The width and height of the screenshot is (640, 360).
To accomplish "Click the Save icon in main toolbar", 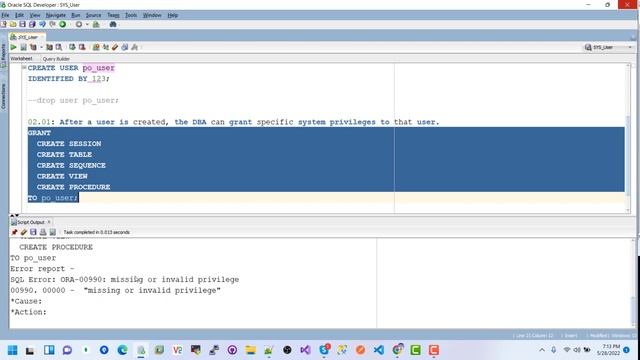I will [22, 24].
